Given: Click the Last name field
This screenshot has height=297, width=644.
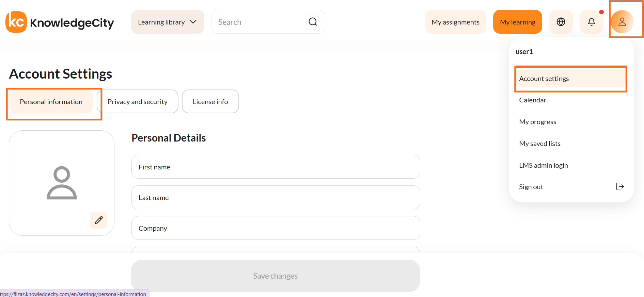Looking at the screenshot, I should coord(276,197).
